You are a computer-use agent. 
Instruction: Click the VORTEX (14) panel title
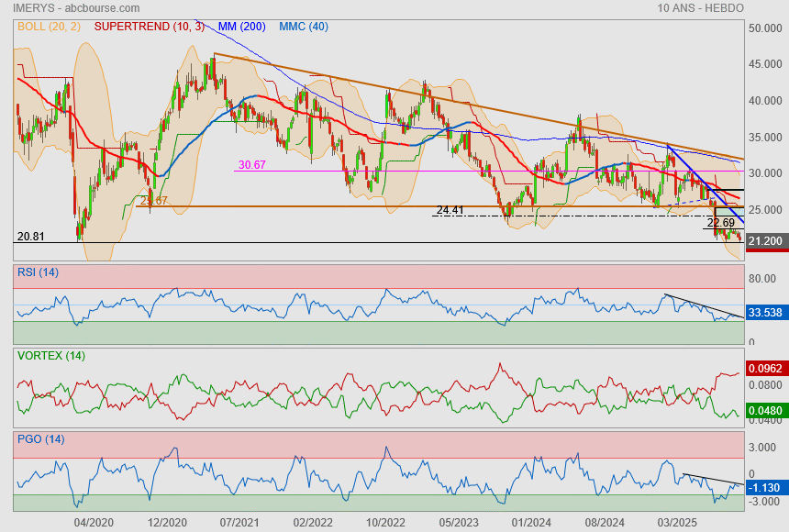50,355
